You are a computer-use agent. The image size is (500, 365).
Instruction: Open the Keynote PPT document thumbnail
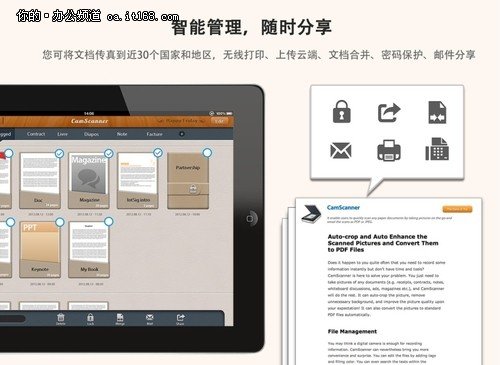(x=40, y=249)
